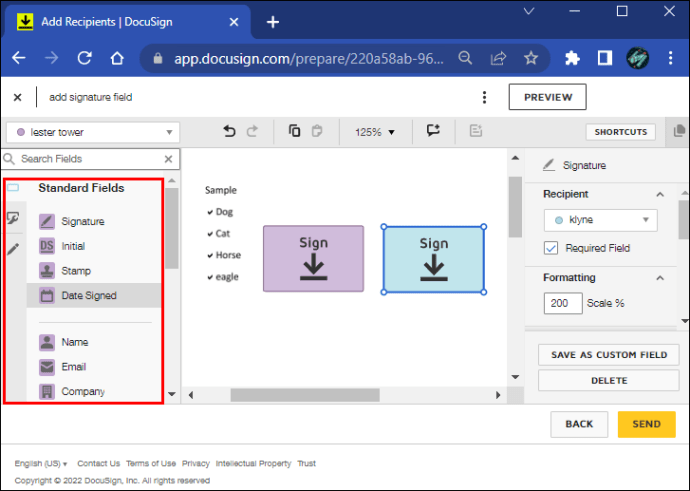Select the purple Sign field on document
Screen dimensions: 690x491
[313, 259]
